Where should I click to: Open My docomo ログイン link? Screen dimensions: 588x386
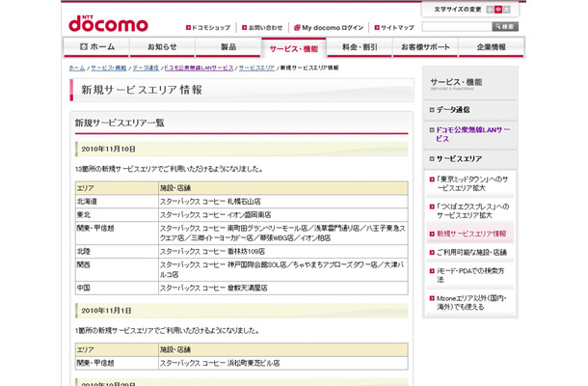[329, 27]
